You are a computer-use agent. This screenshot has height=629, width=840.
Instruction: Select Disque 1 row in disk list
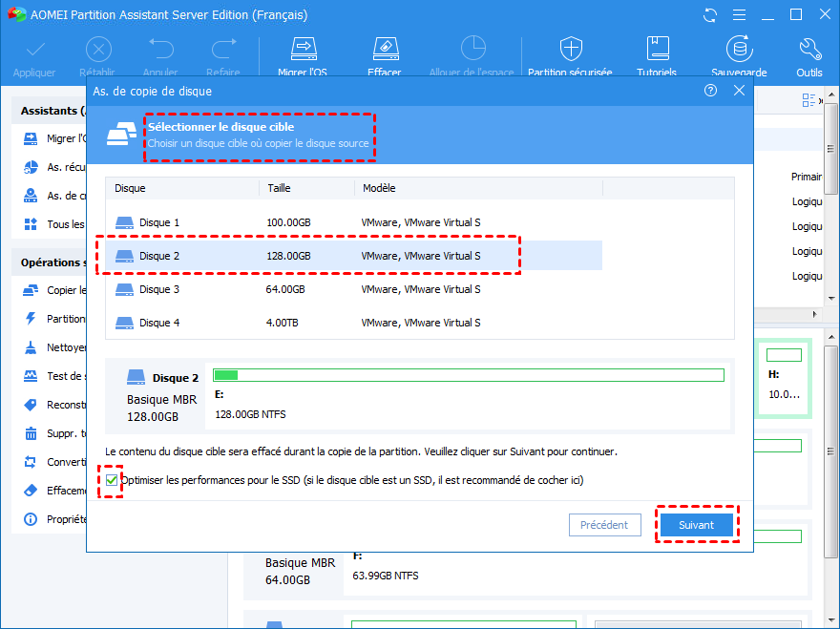pos(353,222)
